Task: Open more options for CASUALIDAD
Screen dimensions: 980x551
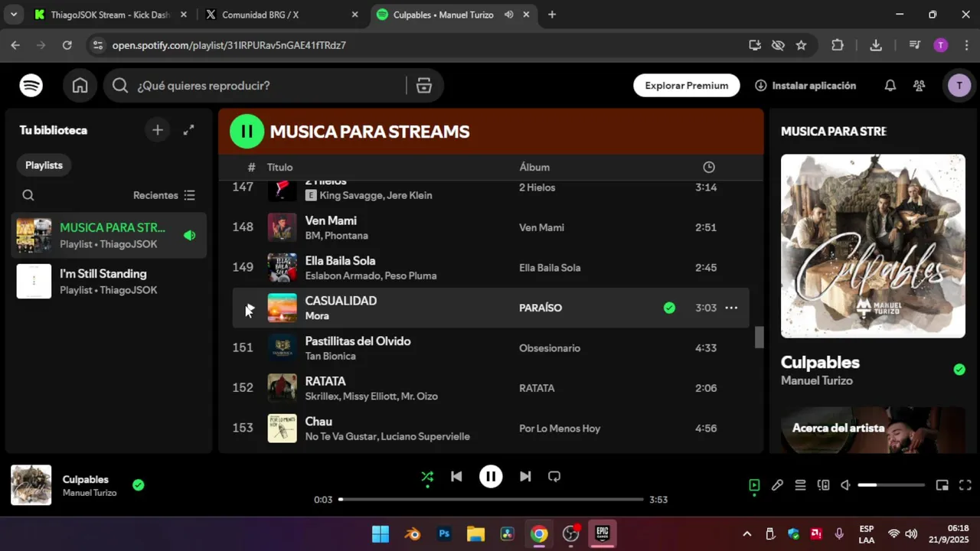Action: (731, 308)
